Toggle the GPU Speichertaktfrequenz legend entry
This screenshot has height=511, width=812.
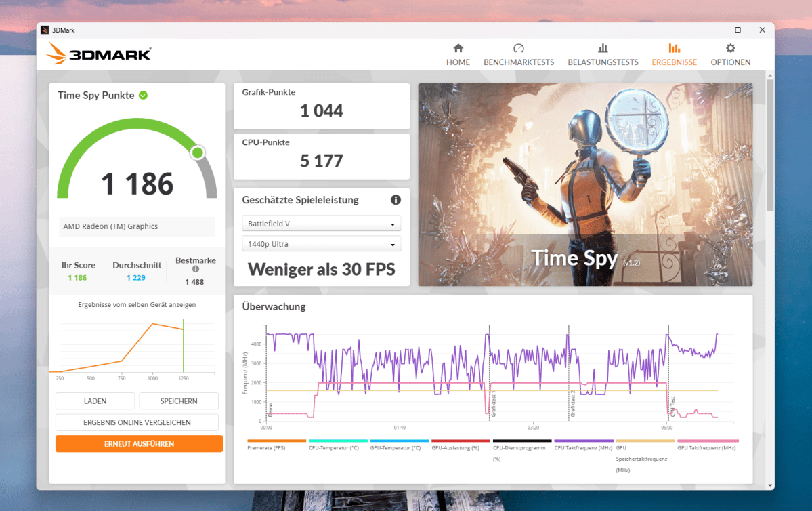[x=645, y=455]
